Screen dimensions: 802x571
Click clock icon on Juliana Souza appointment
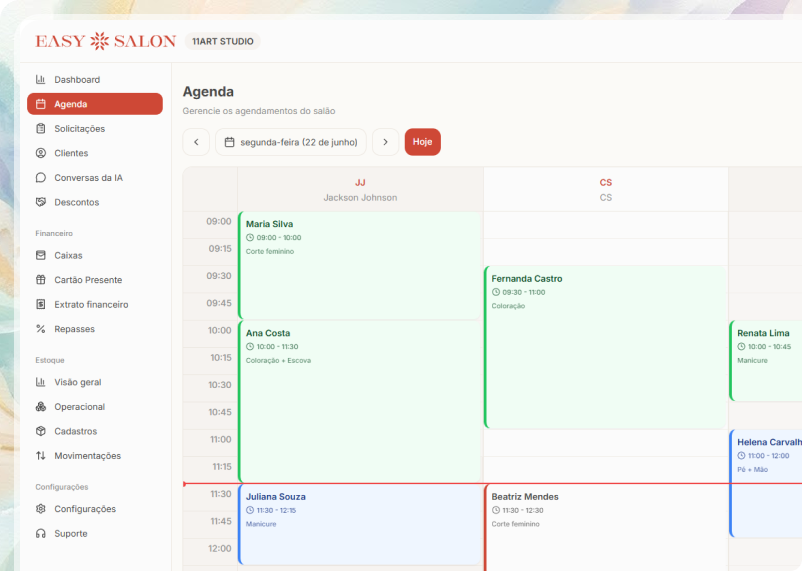click(250, 510)
